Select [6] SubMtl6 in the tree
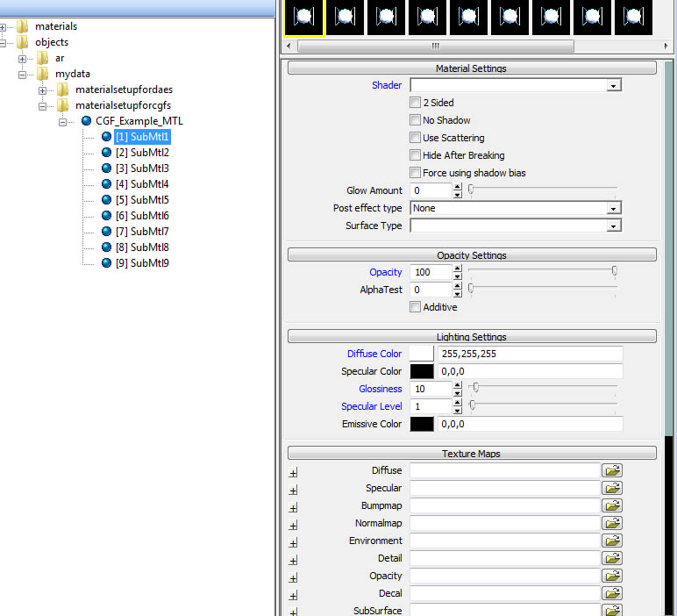Image resolution: width=677 pixels, height=616 pixels. pyautogui.click(x=142, y=216)
